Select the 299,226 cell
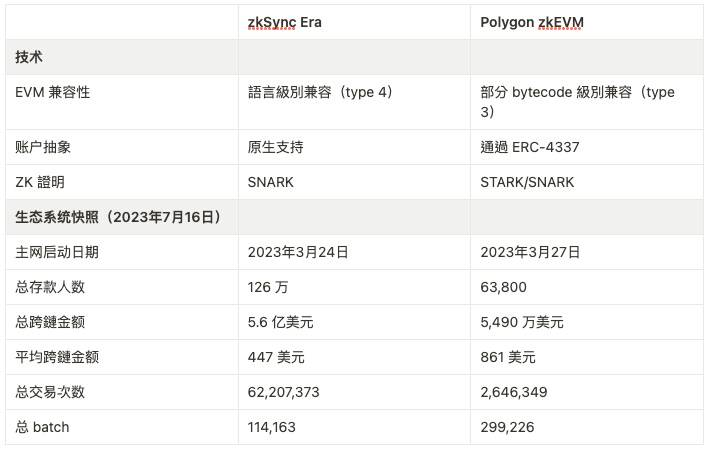Image resolution: width=711 pixels, height=451 pixels. 587,427
